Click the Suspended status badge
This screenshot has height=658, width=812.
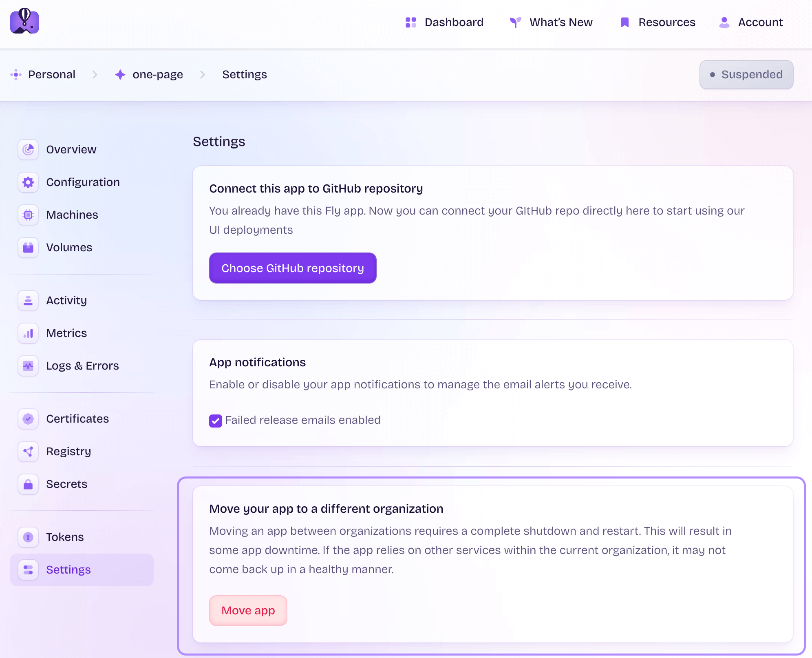point(746,75)
